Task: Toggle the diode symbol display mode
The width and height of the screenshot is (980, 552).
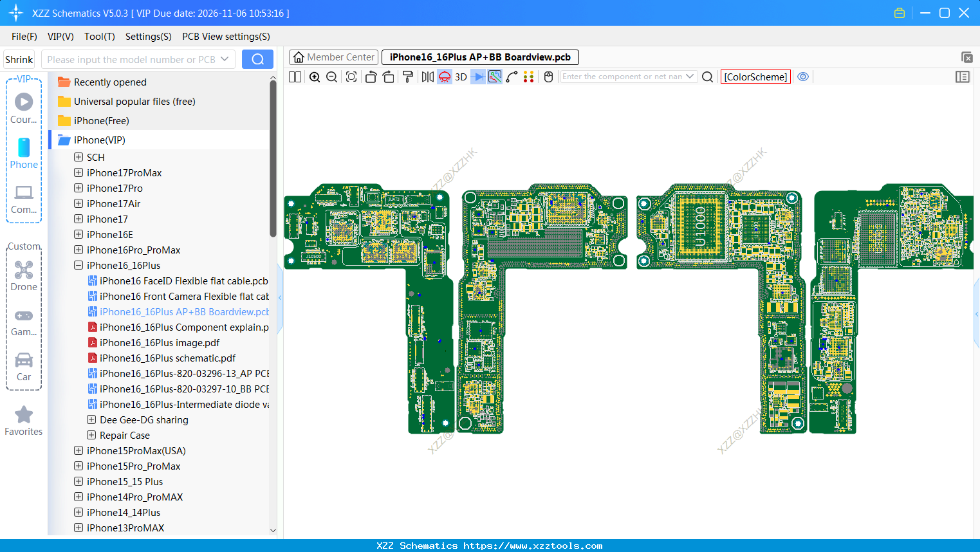Action: (477, 77)
